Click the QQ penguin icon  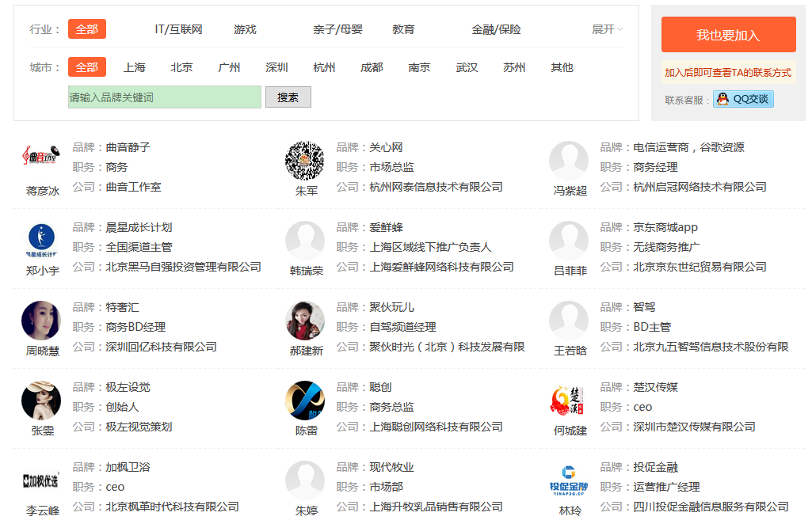click(x=723, y=99)
